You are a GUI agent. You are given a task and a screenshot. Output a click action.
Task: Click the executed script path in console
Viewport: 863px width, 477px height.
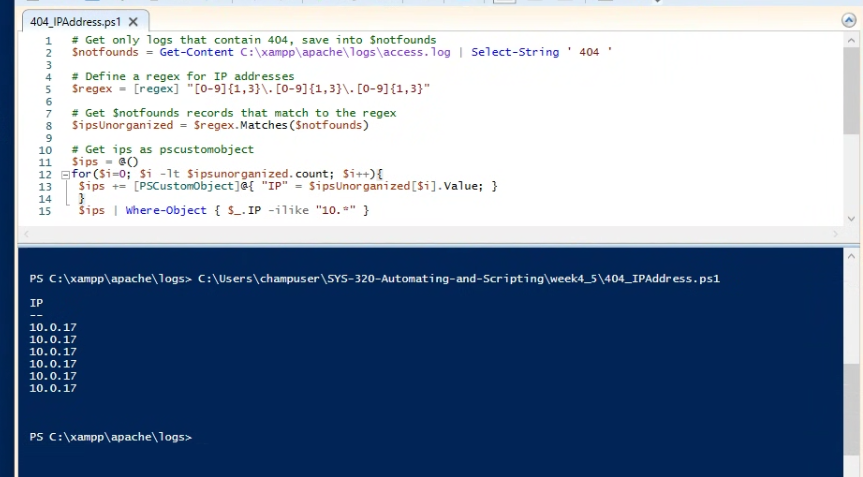458,279
